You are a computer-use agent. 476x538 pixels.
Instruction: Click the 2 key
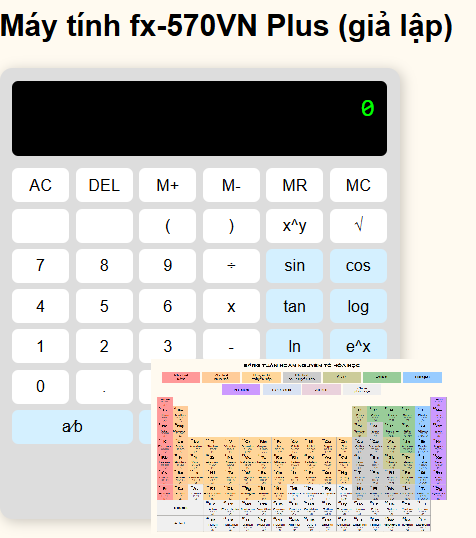tap(104, 346)
